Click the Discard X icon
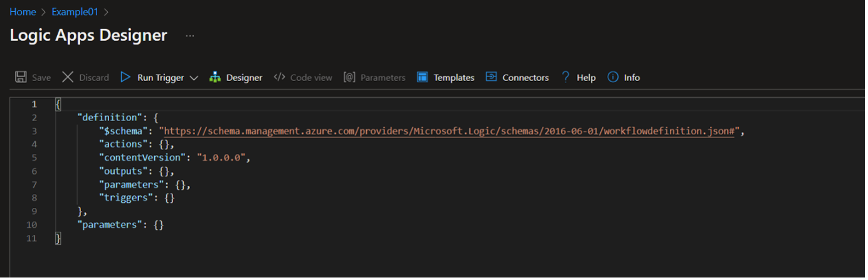The image size is (868, 280). coord(68,77)
